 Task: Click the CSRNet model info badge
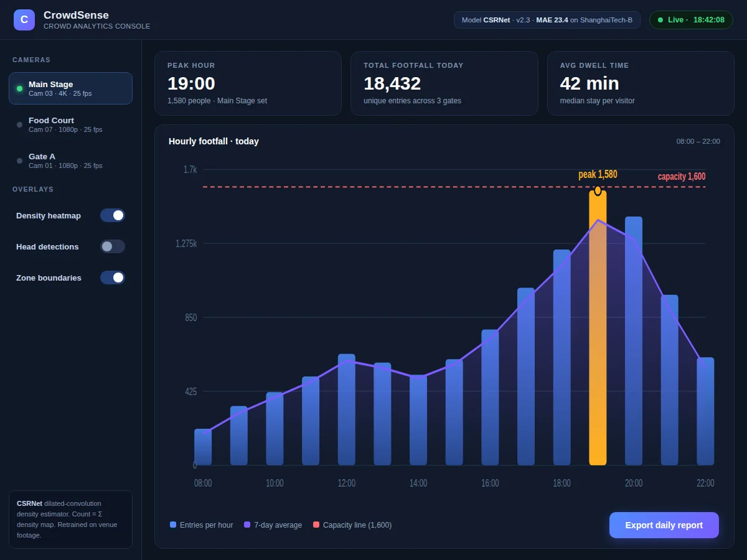(x=547, y=20)
